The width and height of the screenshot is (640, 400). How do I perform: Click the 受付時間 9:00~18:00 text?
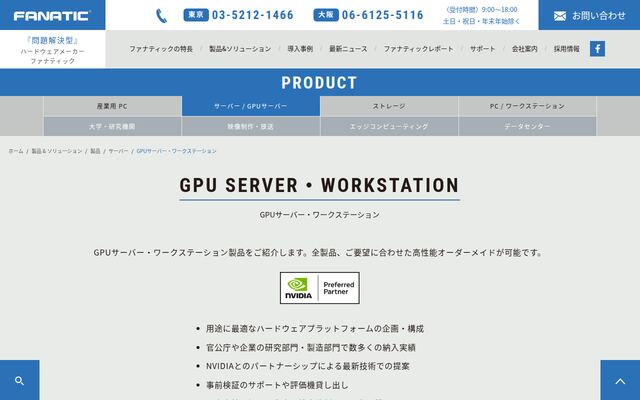pos(482,9)
